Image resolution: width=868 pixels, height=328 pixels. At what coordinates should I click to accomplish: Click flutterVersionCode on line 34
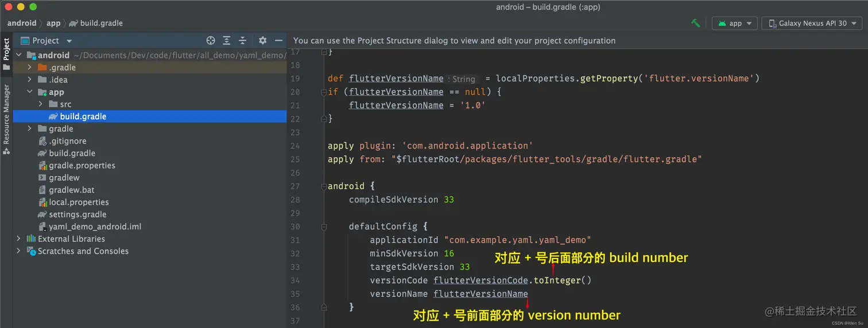pyautogui.click(x=480, y=280)
